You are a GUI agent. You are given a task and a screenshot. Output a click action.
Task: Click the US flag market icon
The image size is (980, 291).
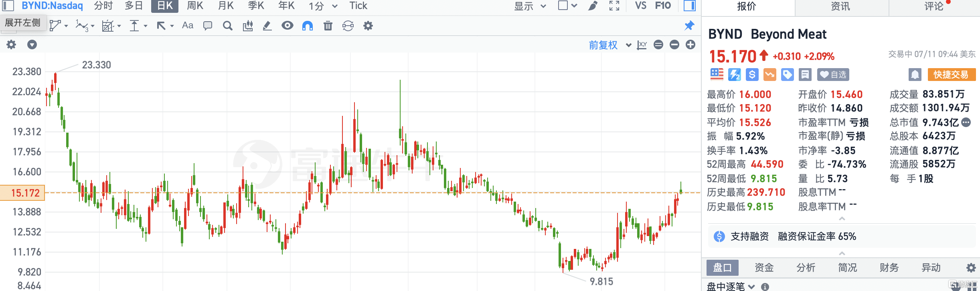click(x=717, y=75)
